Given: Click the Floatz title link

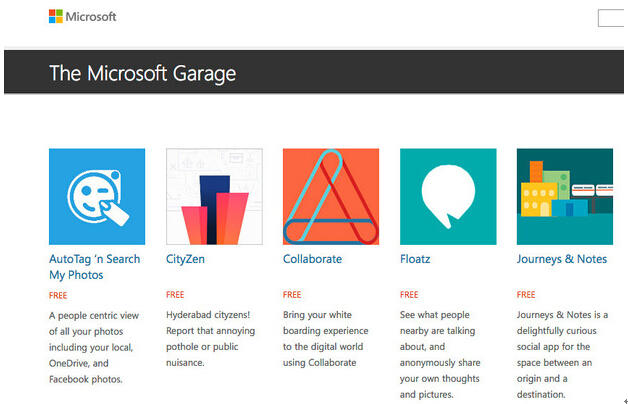Looking at the screenshot, I should [415, 259].
